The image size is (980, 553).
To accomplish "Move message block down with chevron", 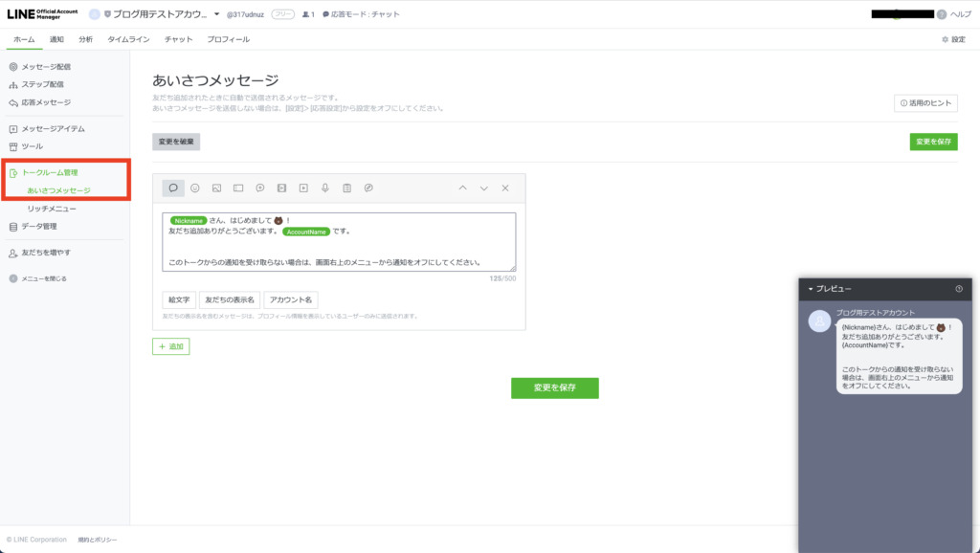I will [x=484, y=188].
